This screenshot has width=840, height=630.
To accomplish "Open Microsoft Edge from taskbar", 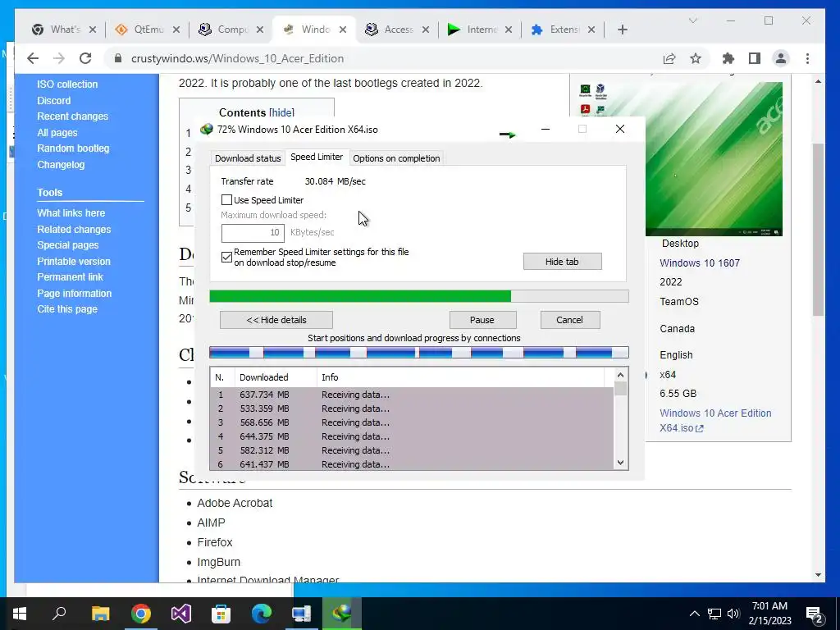I will [x=262, y=614].
